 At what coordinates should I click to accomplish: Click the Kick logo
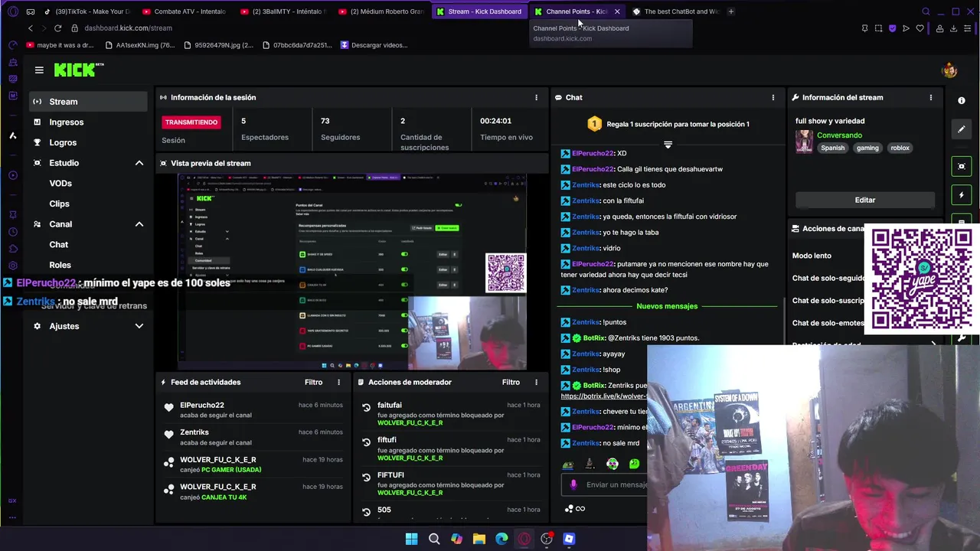tap(78, 70)
